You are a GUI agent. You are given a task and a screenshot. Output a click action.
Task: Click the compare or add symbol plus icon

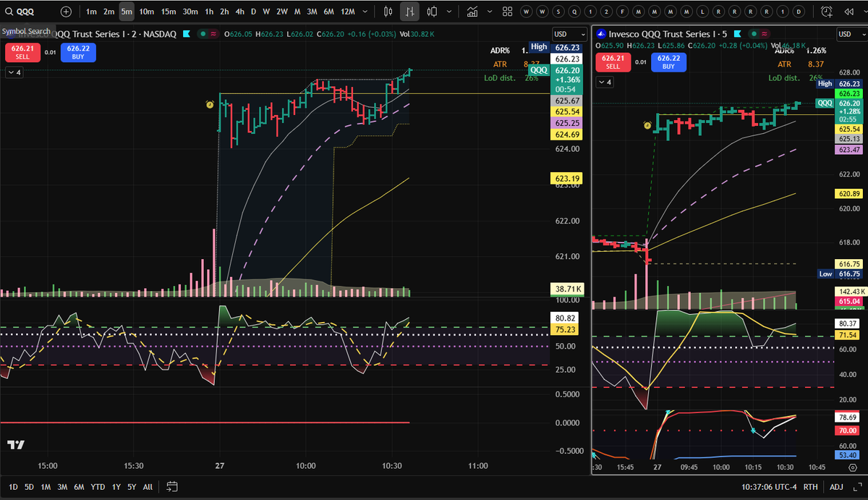coord(67,12)
